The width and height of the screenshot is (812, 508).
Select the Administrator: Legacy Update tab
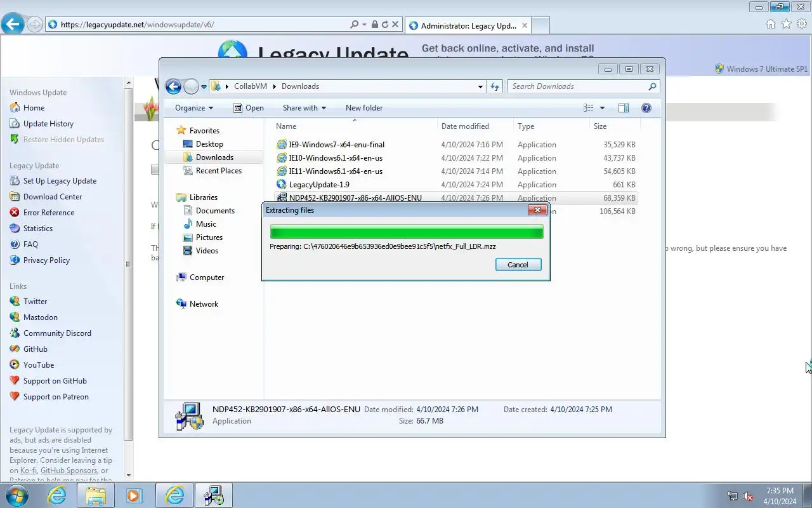coord(468,25)
